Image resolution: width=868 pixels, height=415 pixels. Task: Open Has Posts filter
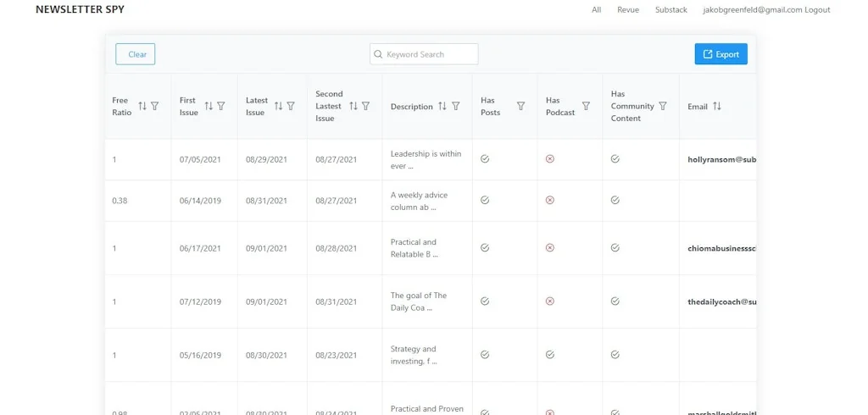[x=521, y=106]
